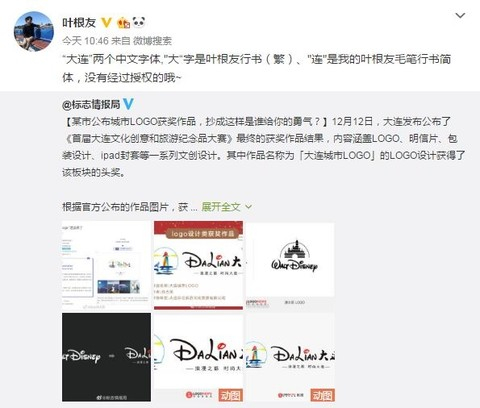Click the orange membership badge icon

[x=123, y=23]
